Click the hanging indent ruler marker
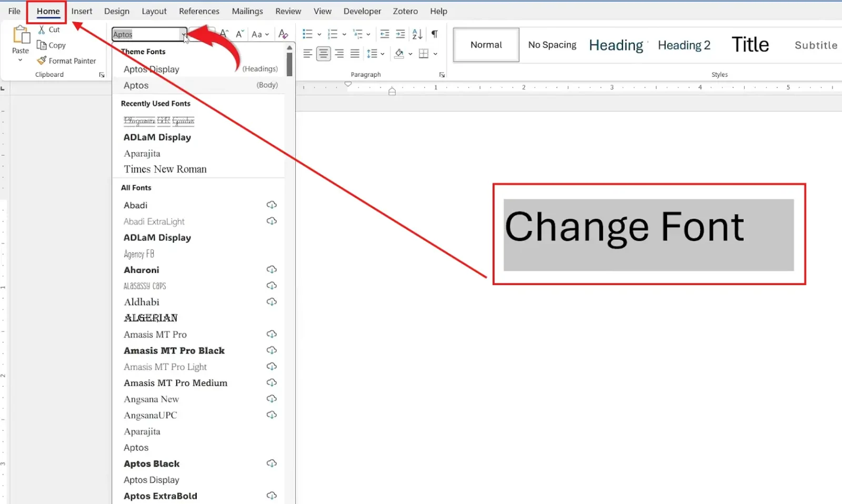The width and height of the screenshot is (842, 504). (392, 92)
